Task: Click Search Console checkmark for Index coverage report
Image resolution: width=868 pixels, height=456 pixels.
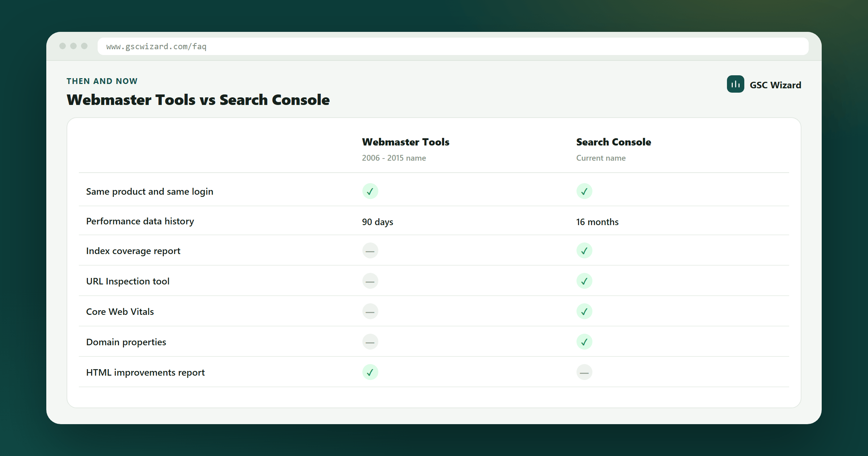Action: [x=584, y=250]
